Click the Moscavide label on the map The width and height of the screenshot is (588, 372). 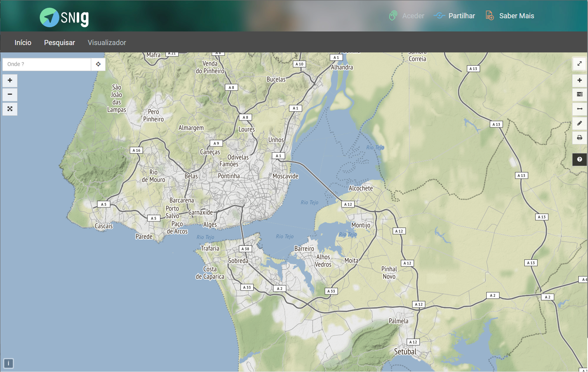click(x=285, y=176)
